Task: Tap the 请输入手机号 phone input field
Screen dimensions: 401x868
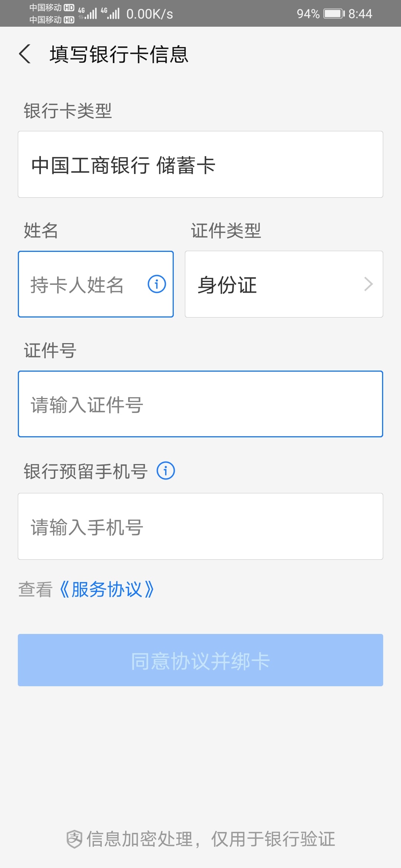Action: coord(200,526)
